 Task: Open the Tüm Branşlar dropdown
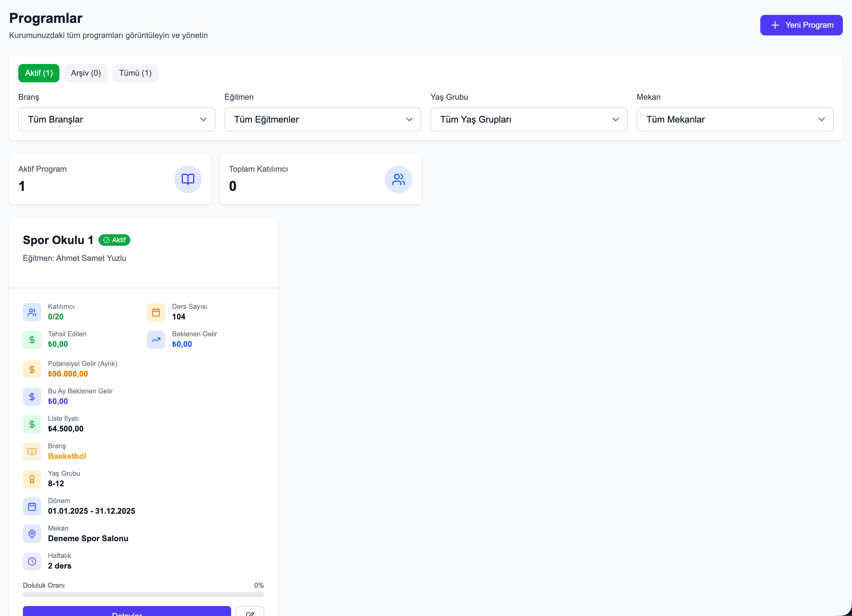[x=117, y=119]
